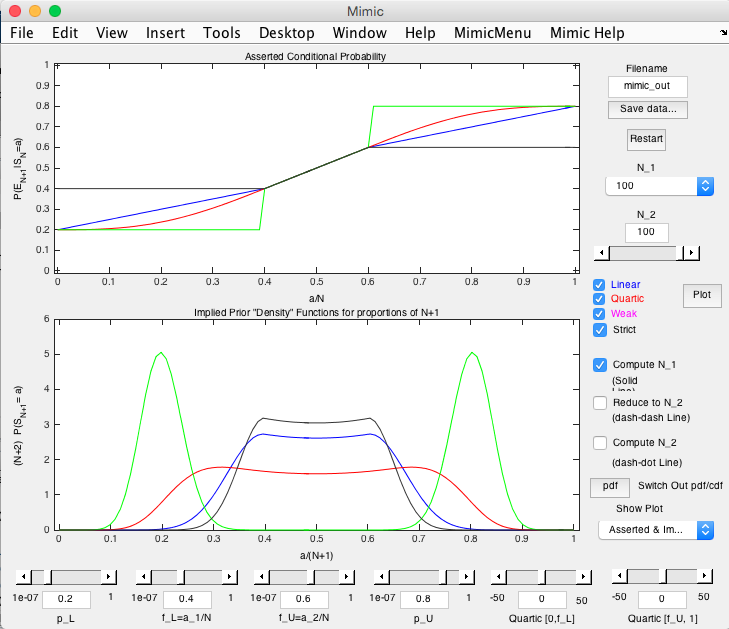This screenshot has height=629, width=729.
Task: Uncheck the Quartic checkbox
Action: click(x=599, y=299)
